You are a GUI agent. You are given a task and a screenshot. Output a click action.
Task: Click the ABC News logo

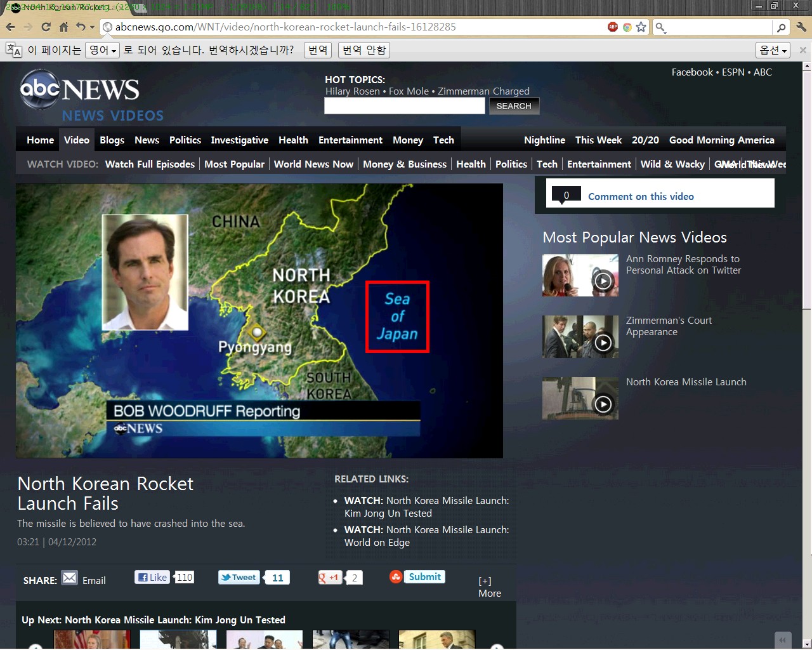[79, 89]
